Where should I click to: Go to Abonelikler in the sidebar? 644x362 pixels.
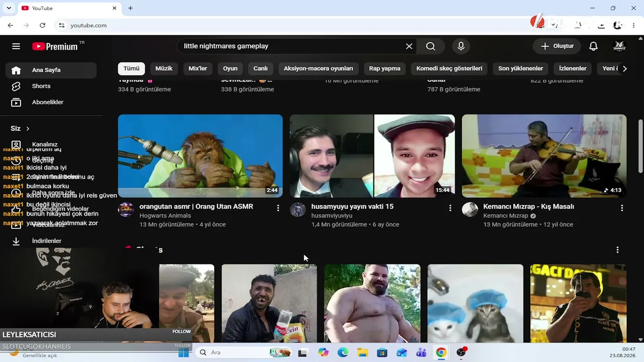[51, 102]
